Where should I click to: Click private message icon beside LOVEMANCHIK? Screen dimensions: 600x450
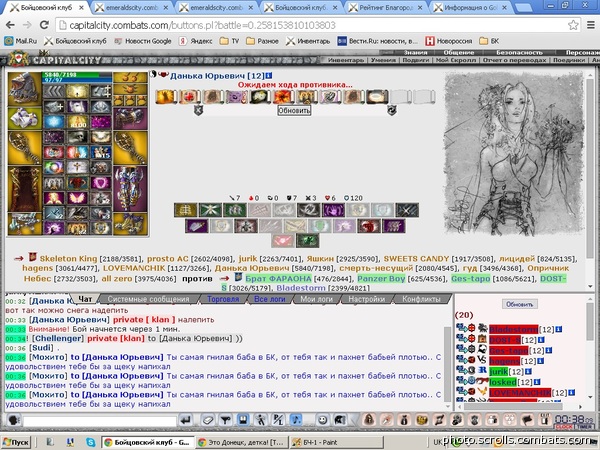point(461,391)
